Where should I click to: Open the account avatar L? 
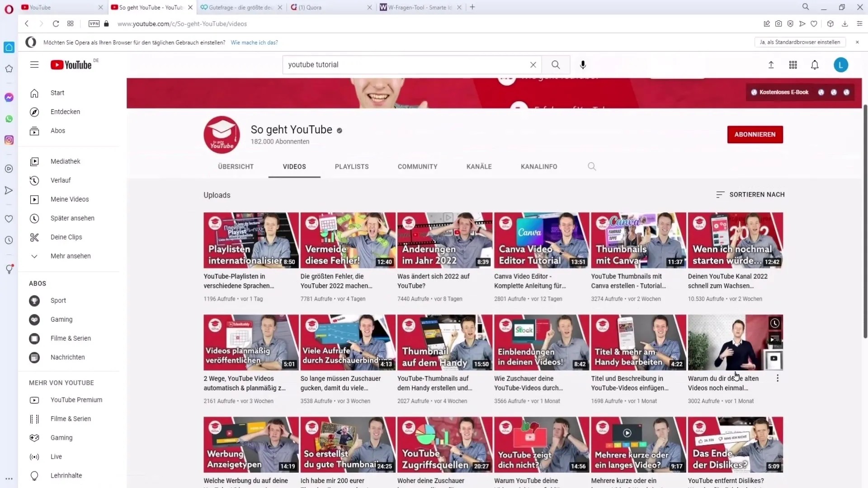[841, 65]
